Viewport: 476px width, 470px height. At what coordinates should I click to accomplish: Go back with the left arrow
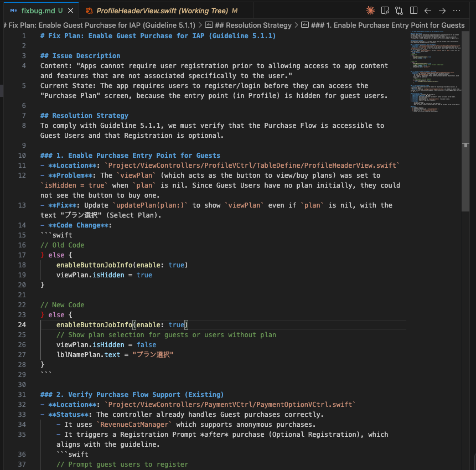428,11
